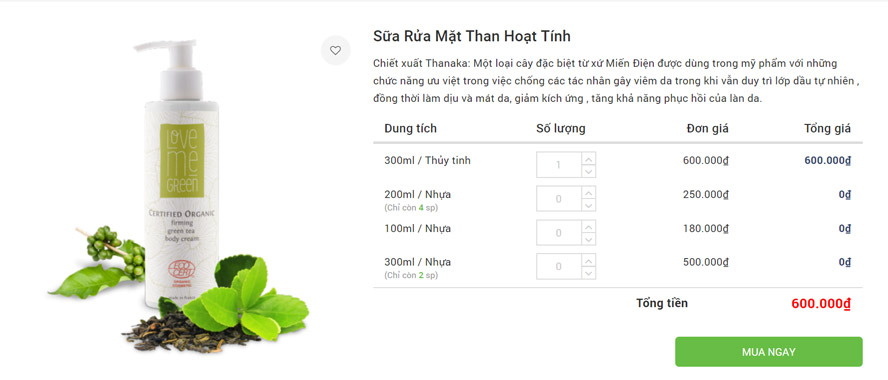Viewport: 888px width, 380px height.
Task: Increase quantity for 100ml / Nhựa
Action: click(588, 227)
